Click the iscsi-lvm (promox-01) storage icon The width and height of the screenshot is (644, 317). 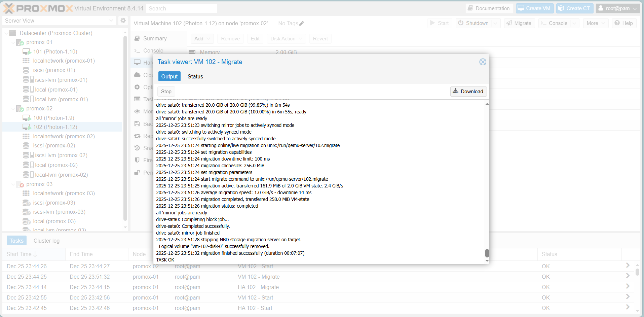[26, 80]
